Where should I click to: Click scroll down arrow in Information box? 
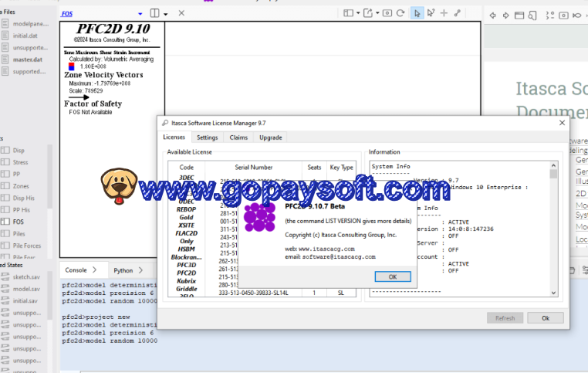pos(553,293)
